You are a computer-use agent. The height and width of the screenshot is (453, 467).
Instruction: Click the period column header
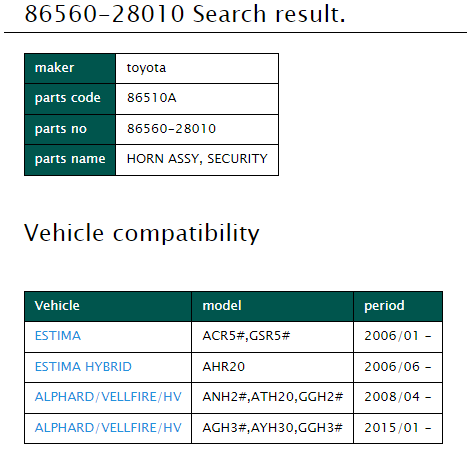[x=398, y=306]
